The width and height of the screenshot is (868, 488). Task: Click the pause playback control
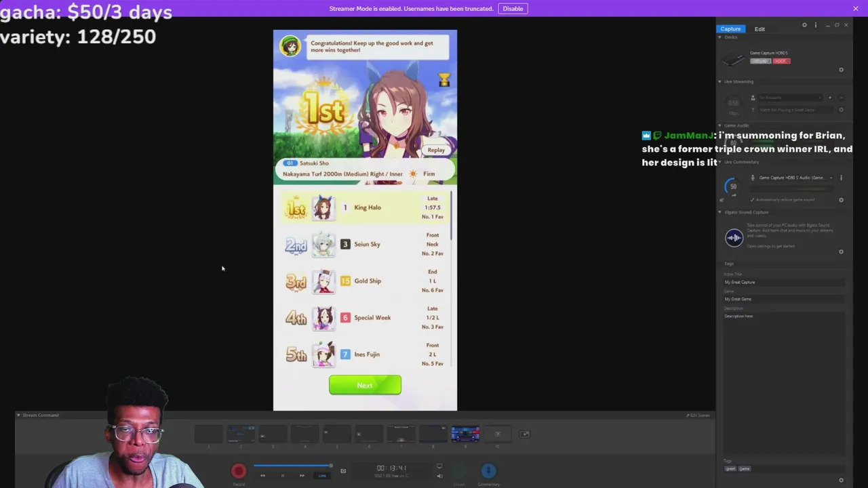[282, 476]
